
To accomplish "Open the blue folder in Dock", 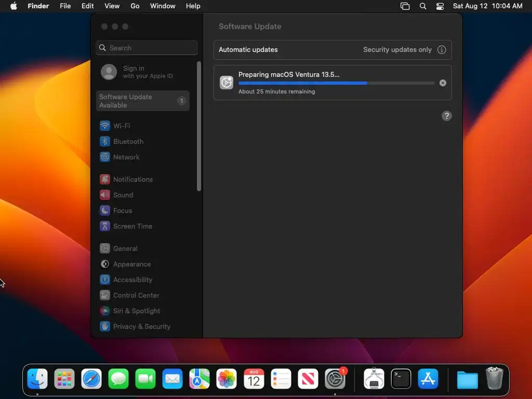I will (x=467, y=379).
